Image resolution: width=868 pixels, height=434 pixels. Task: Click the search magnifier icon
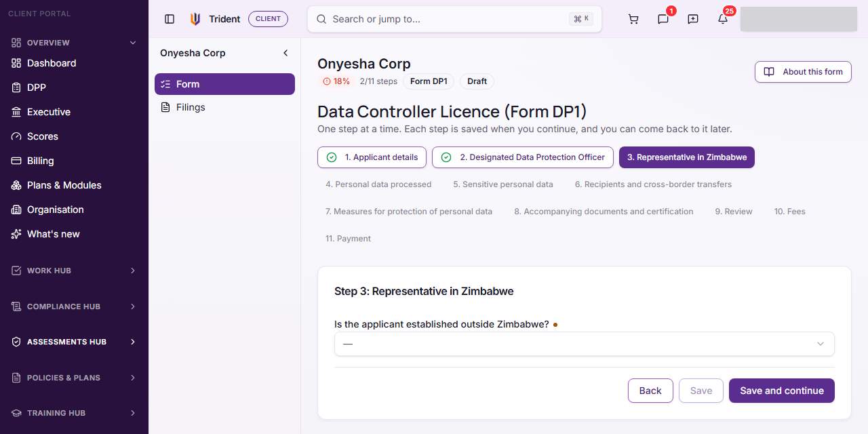pyautogui.click(x=321, y=19)
